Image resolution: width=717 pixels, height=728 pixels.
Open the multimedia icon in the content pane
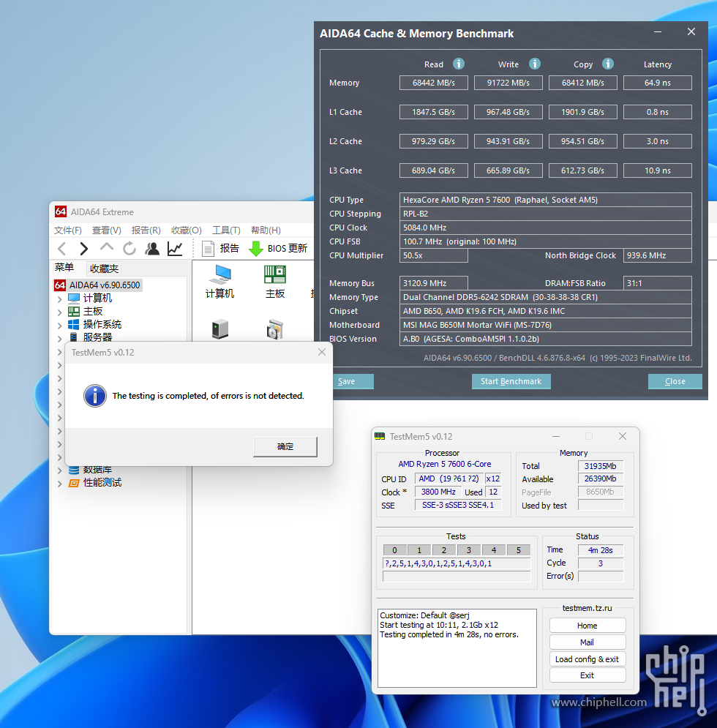coord(275,329)
